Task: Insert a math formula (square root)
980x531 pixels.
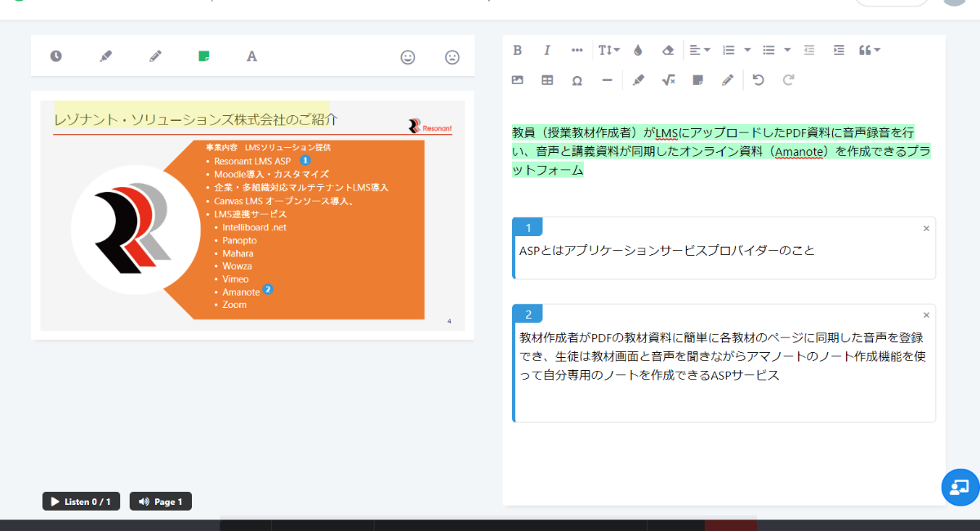Action: (x=668, y=80)
